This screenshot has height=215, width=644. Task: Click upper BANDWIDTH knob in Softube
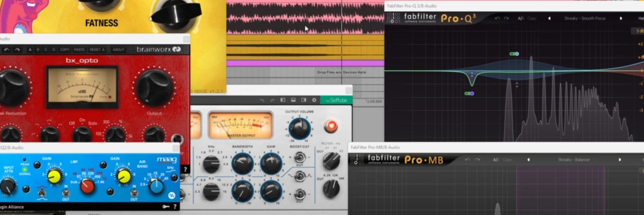242,163
